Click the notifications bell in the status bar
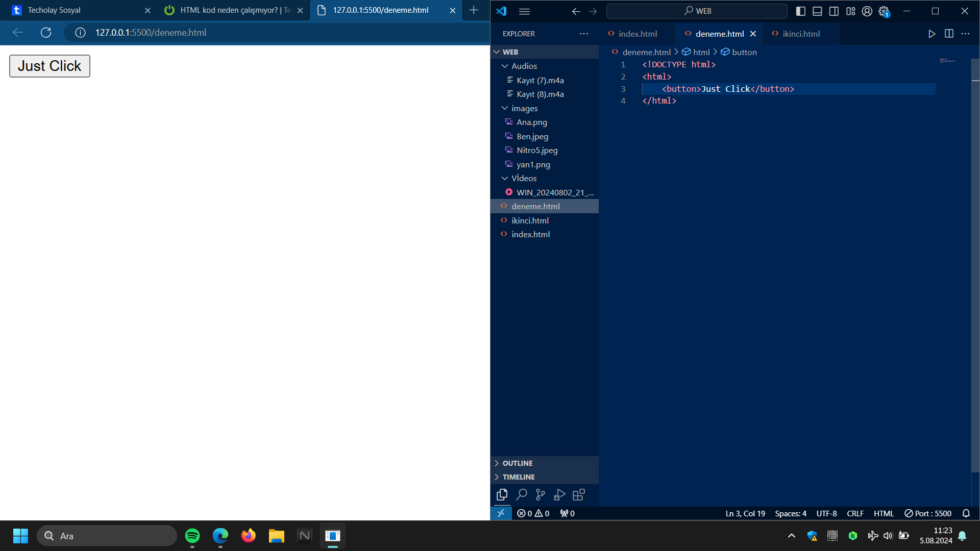 966,513
